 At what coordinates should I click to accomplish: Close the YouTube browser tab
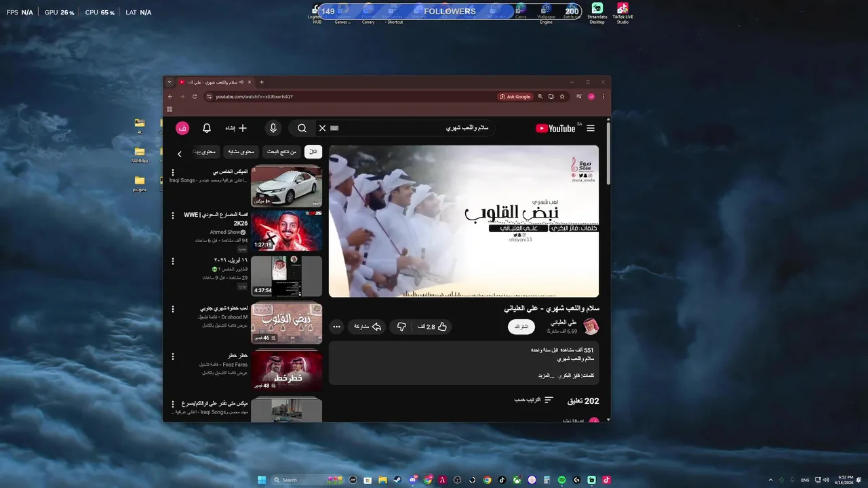pyautogui.click(x=250, y=82)
